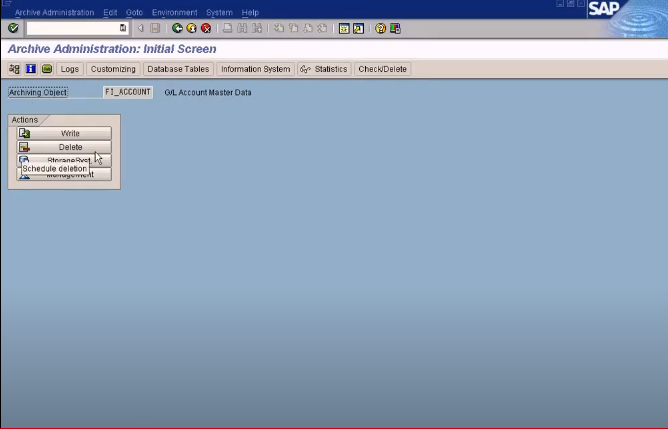Click the 'Archiving Object' label

[38, 92]
